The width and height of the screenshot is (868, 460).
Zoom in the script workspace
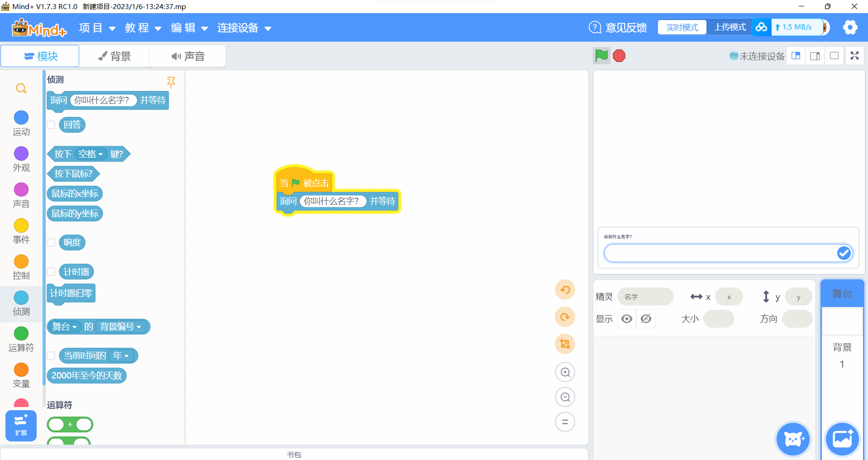coord(565,372)
